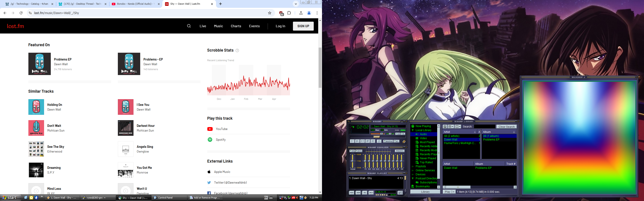The image size is (644, 201).
Task: Click the Library button below tree
Action: point(425,192)
